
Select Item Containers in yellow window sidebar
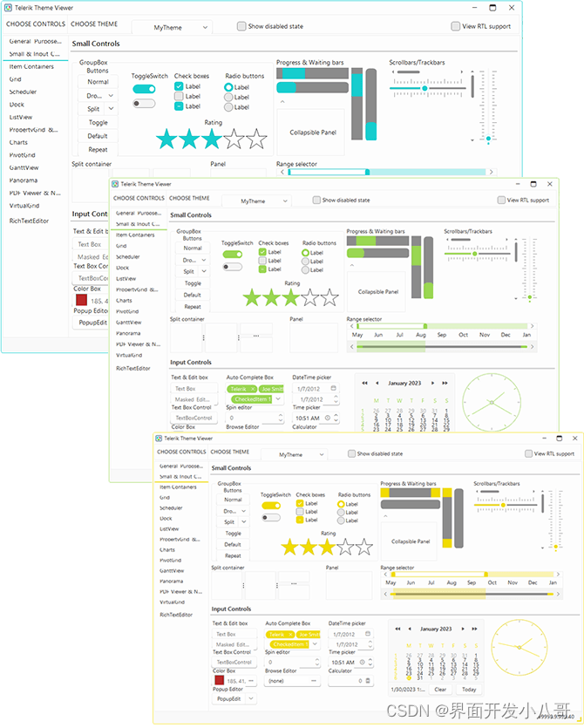[x=178, y=487]
